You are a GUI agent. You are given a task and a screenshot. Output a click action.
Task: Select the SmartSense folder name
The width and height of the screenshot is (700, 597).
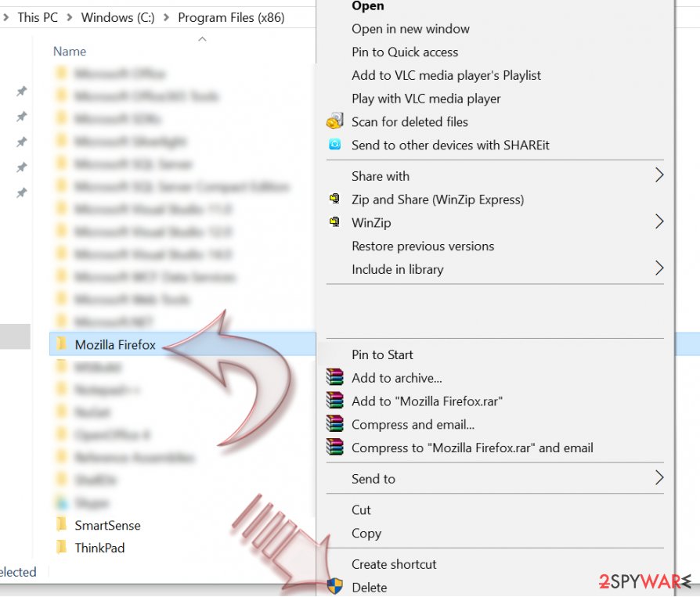click(x=107, y=526)
